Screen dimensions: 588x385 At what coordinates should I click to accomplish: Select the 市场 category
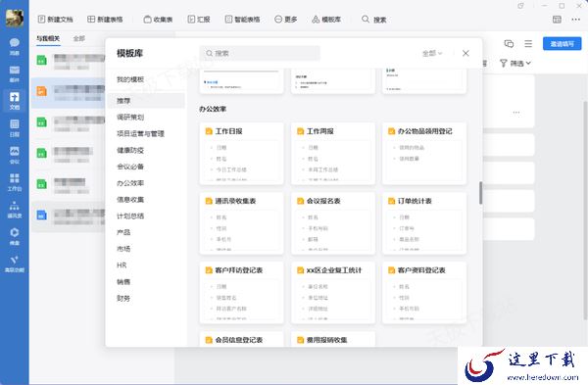tap(123, 249)
